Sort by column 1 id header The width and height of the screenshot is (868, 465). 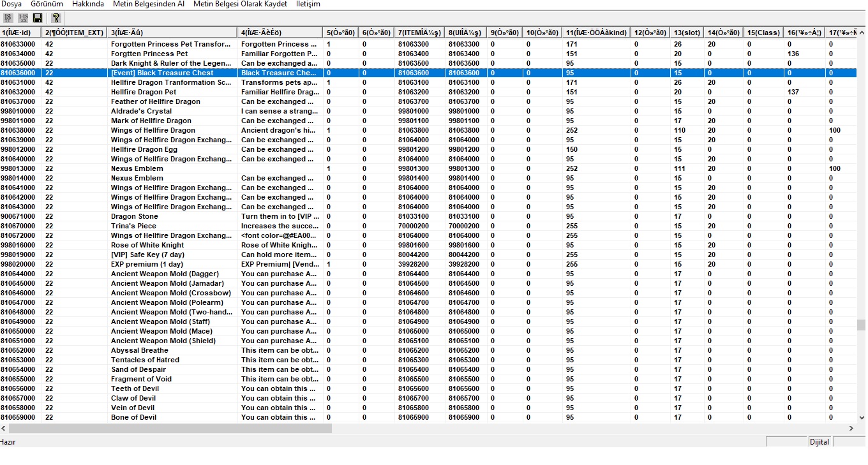[21, 33]
